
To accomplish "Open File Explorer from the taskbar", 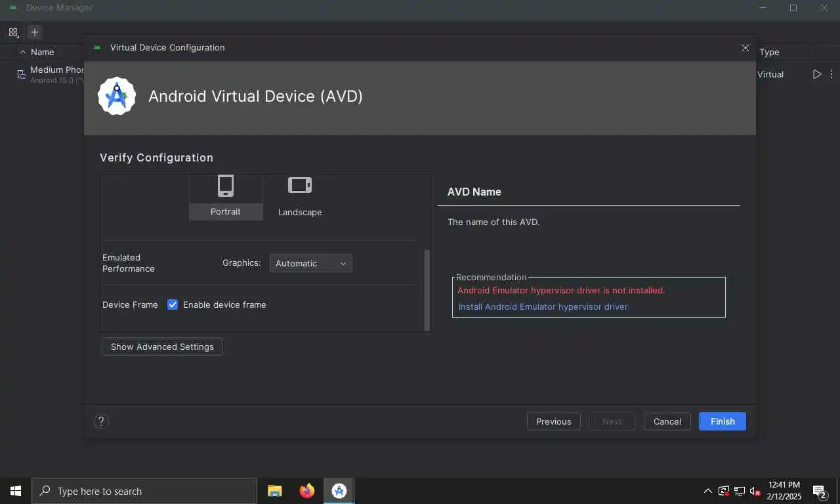I will (x=275, y=491).
